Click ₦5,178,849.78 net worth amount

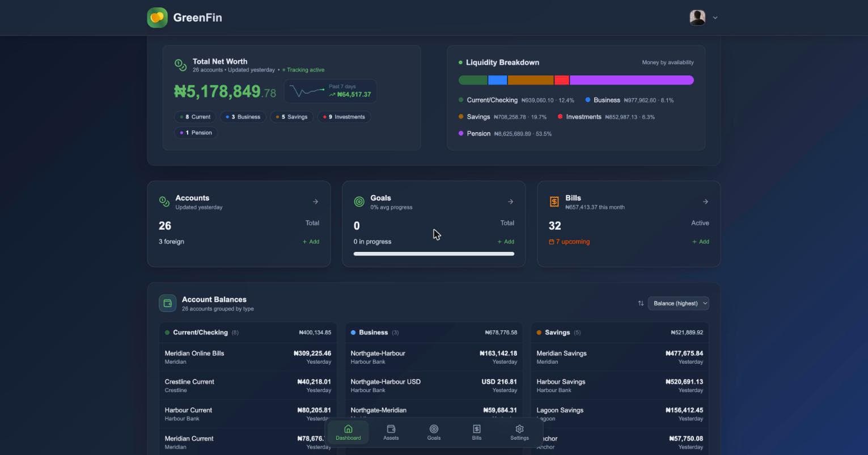pyautogui.click(x=225, y=91)
